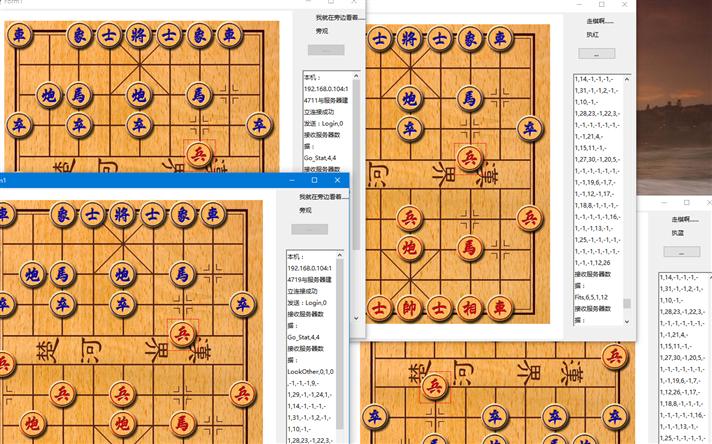Select the red 相 elephant in 执红 window
The width and height of the screenshot is (712, 444).
(x=468, y=307)
